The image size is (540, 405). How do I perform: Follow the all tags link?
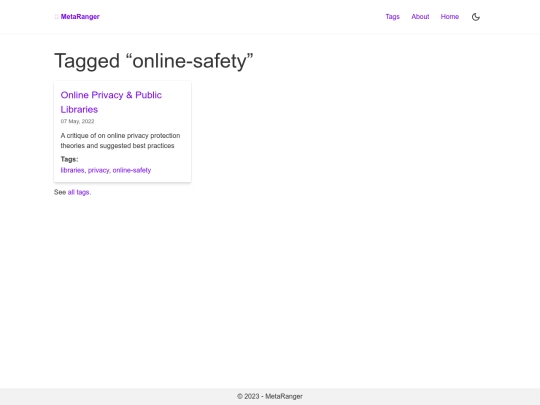(x=79, y=192)
